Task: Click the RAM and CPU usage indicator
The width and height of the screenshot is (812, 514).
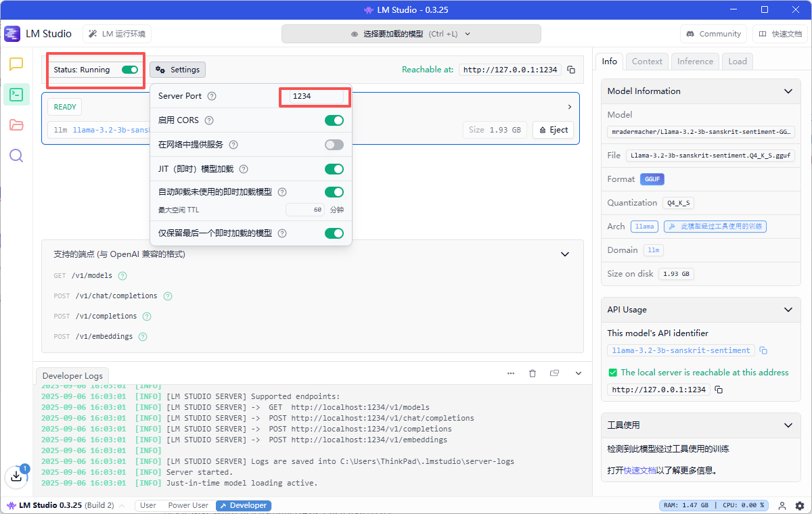Action: point(714,505)
